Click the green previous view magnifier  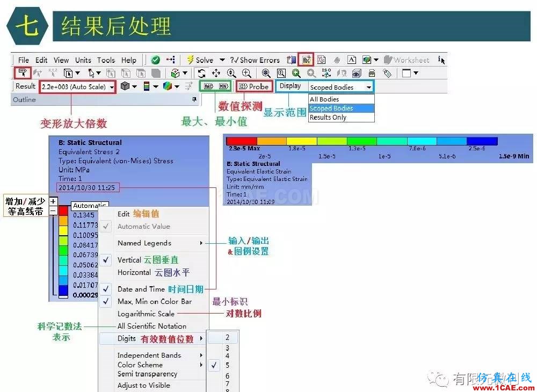coord(296,73)
